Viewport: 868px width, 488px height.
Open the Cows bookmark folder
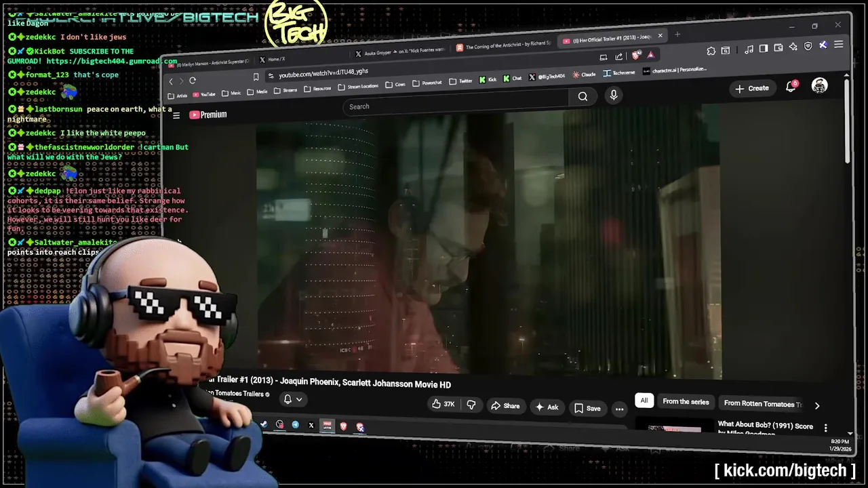tap(395, 85)
